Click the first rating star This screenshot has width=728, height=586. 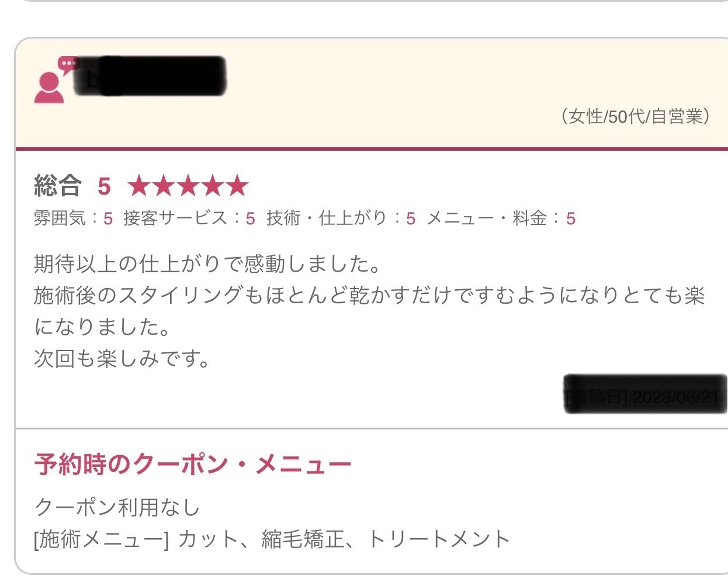pos(139,186)
